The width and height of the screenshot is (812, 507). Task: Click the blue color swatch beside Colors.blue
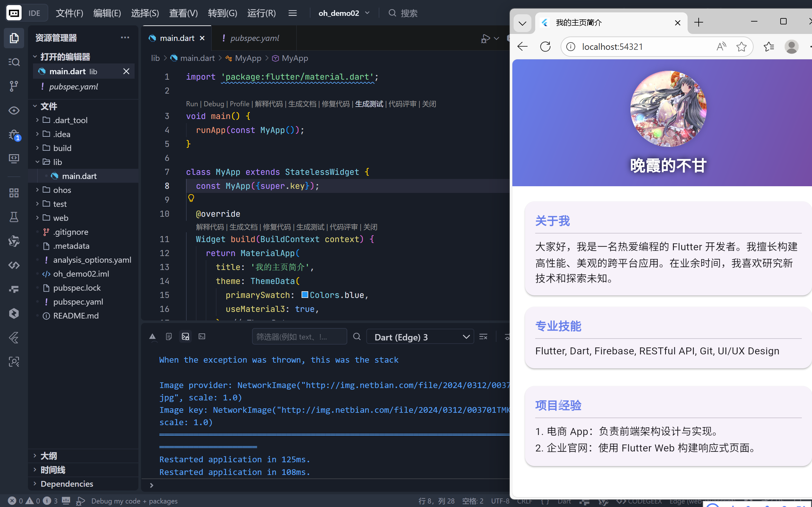[305, 295]
